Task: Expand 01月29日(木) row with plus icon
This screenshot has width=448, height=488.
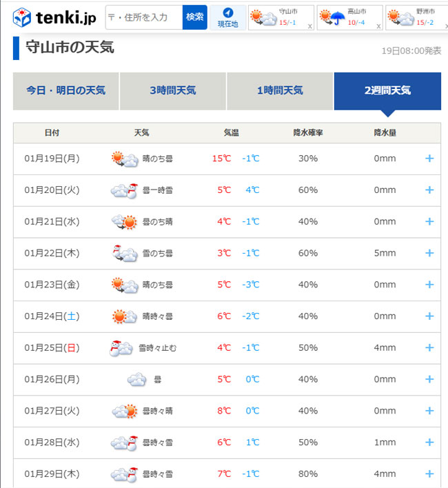Action: [x=429, y=474]
